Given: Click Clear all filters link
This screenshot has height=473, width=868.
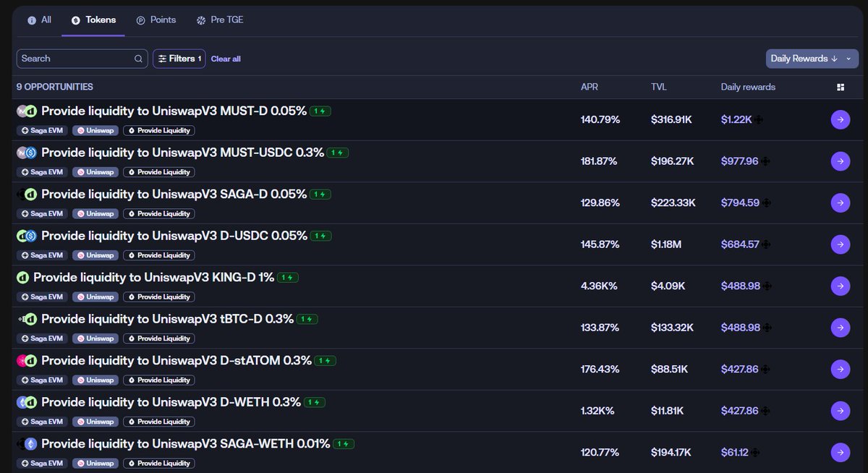Looking at the screenshot, I should [226, 59].
